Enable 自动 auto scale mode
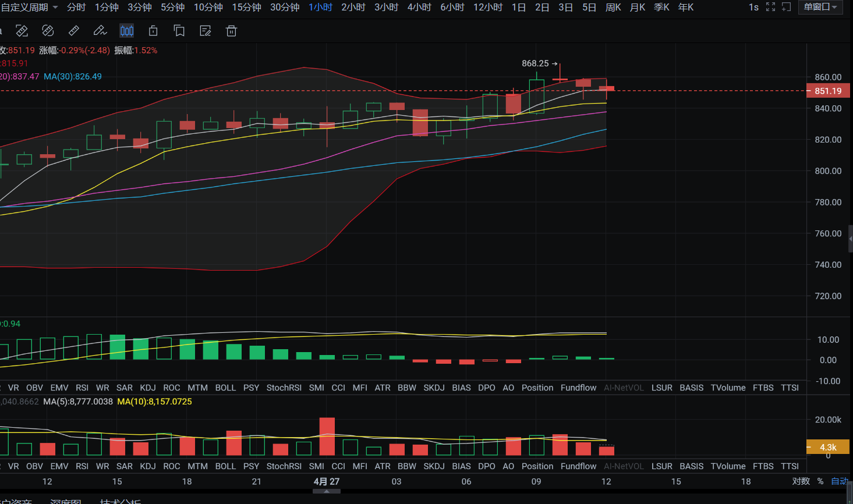 point(840,481)
